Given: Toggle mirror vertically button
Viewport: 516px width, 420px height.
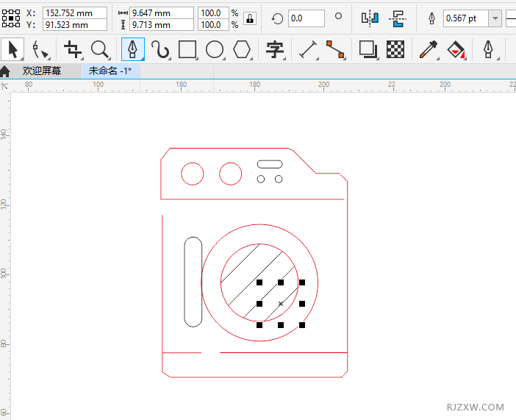Looking at the screenshot, I should 398,18.
